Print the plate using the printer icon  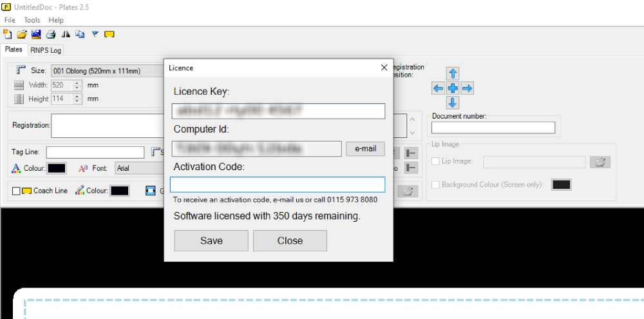coord(50,34)
